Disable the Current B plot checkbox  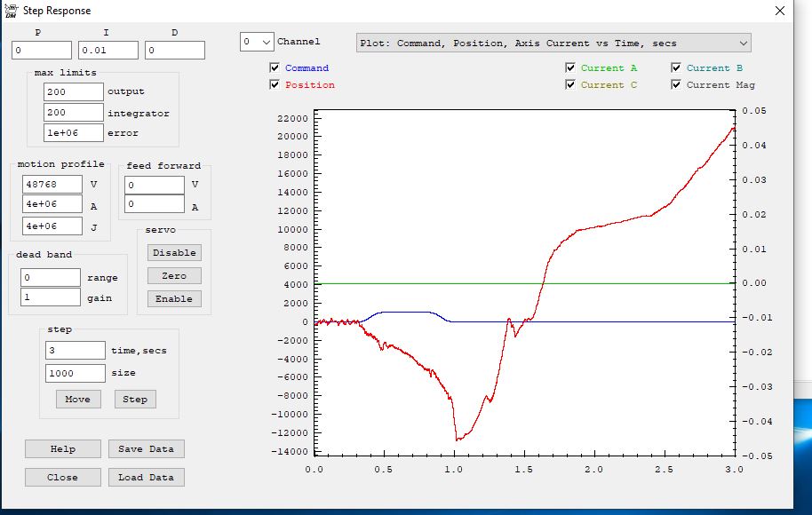pyautogui.click(x=677, y=68)
